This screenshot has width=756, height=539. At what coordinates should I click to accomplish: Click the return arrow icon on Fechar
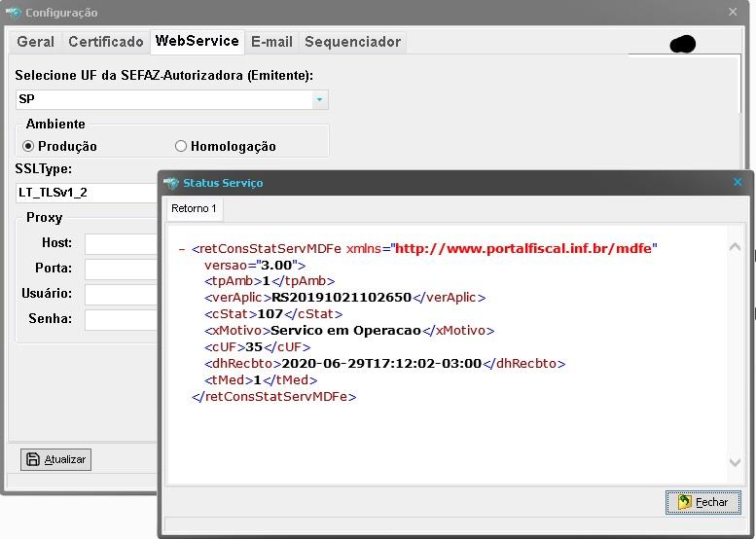tap(684, 502)
